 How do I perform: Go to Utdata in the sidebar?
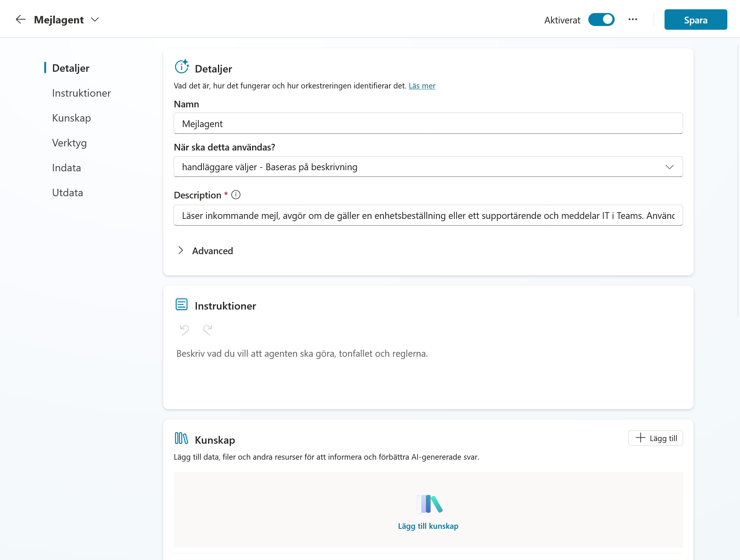point(67,192)
